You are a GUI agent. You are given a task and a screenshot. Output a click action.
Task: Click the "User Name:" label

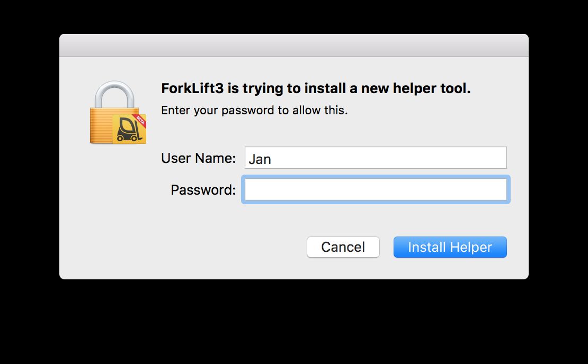click(x=198, y=158)
